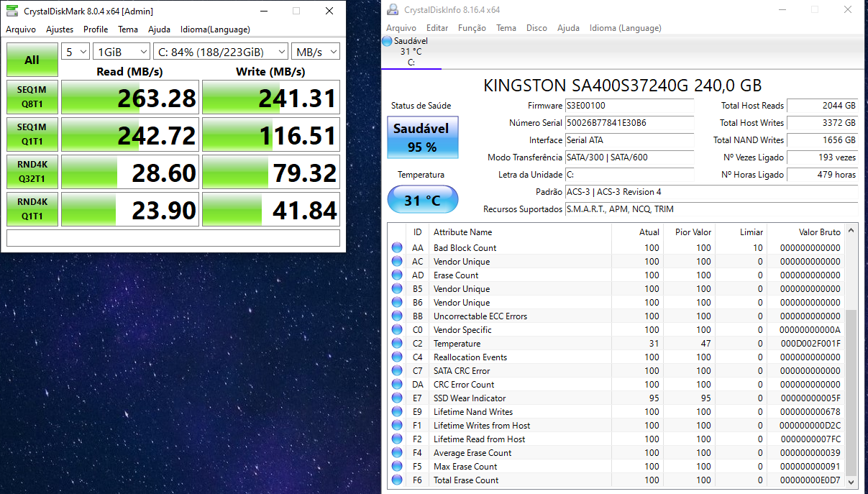Click the Attribute Name column header
The height and width of the screenshot is (494, 868).
[x=520, y=232]
